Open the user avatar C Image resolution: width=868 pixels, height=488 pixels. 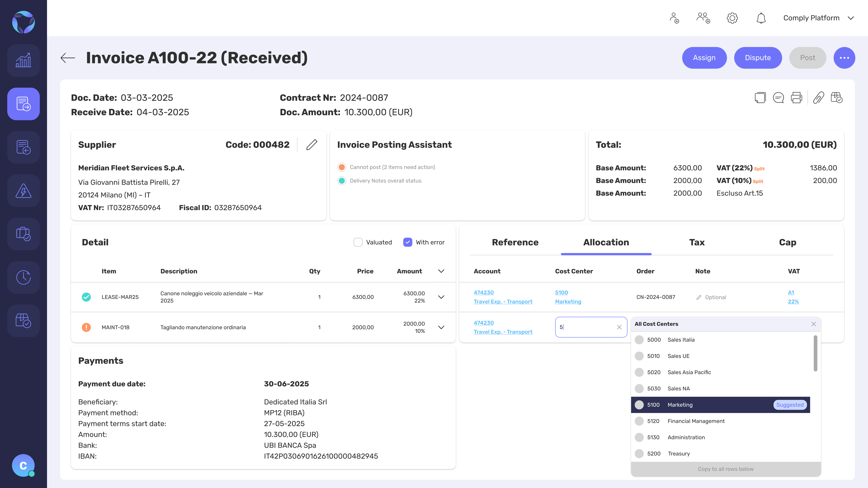[x=23, y=465]
